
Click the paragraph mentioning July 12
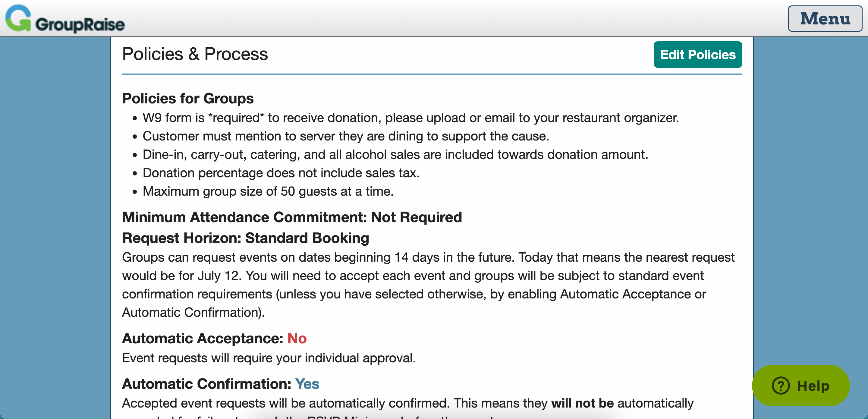(428, 285)
